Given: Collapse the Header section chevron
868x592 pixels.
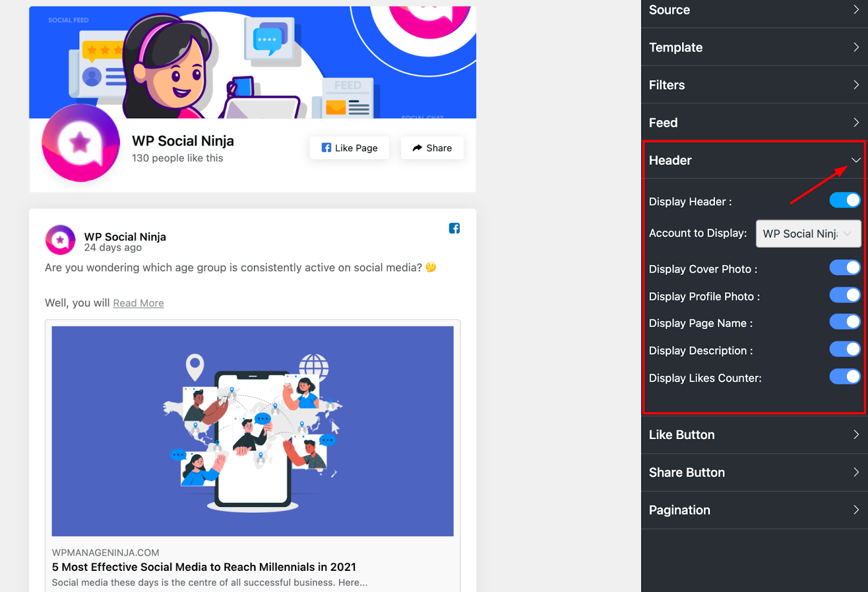Looking at the screenshot, I should [x=856, y=160].
